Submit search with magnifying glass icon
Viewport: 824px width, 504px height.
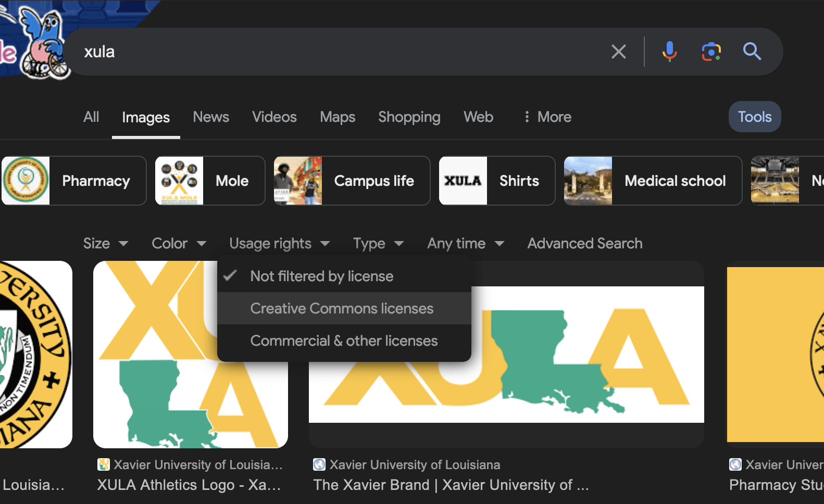point(752,52)
